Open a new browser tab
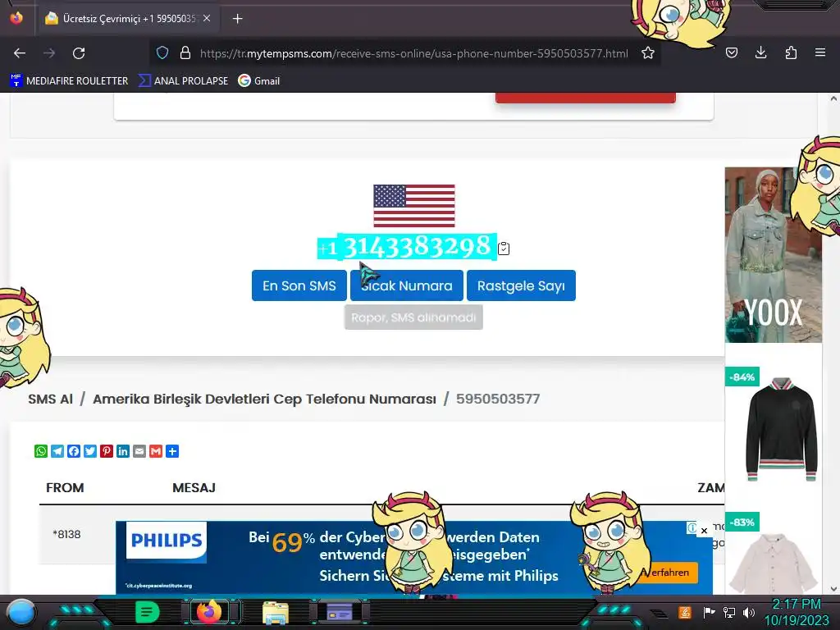This screenshot has height=630, width=840. point(238,19)
